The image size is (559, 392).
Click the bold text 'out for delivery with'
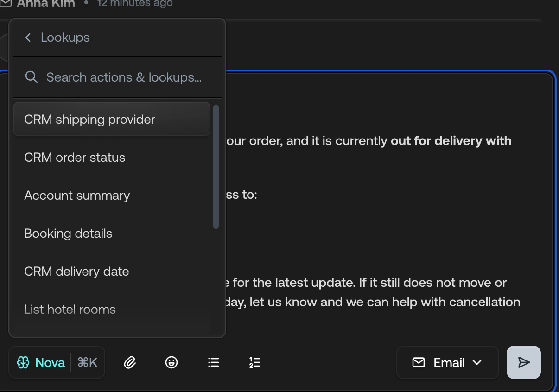point(451,140)
